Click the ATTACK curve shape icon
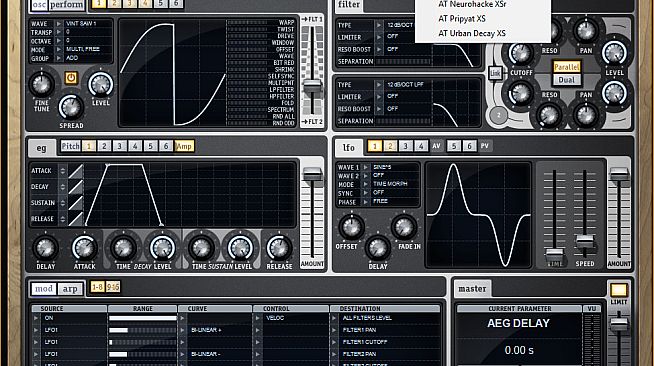654x366 pixels. tap(76, 171)
